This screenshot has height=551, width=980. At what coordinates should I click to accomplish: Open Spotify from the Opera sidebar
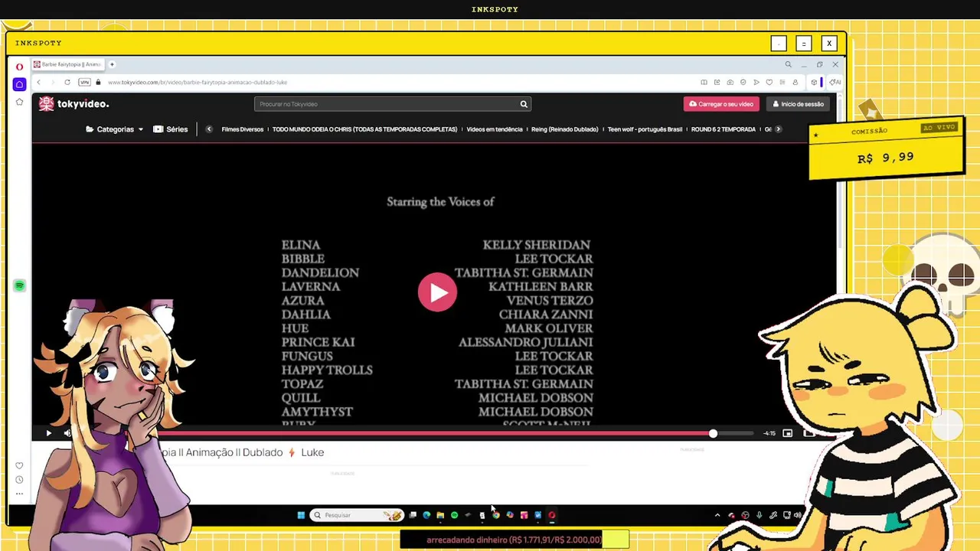(19, 285)
